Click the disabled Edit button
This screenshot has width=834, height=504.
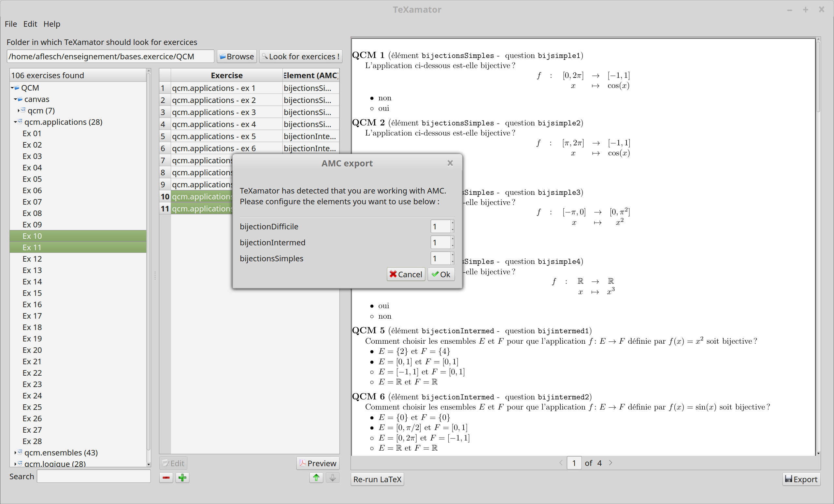(x=173, y=463)
